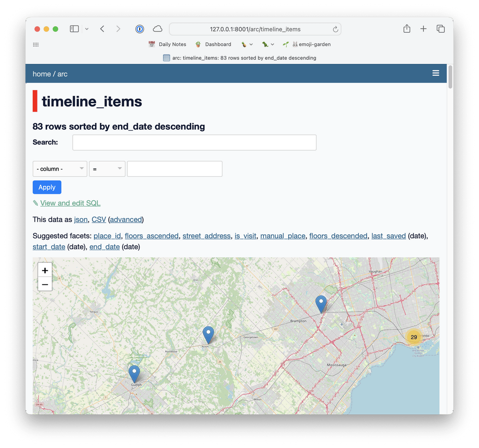Screen dimensions: 479x448
Task: Click the Apply button
Action: [x=47, y=187]
